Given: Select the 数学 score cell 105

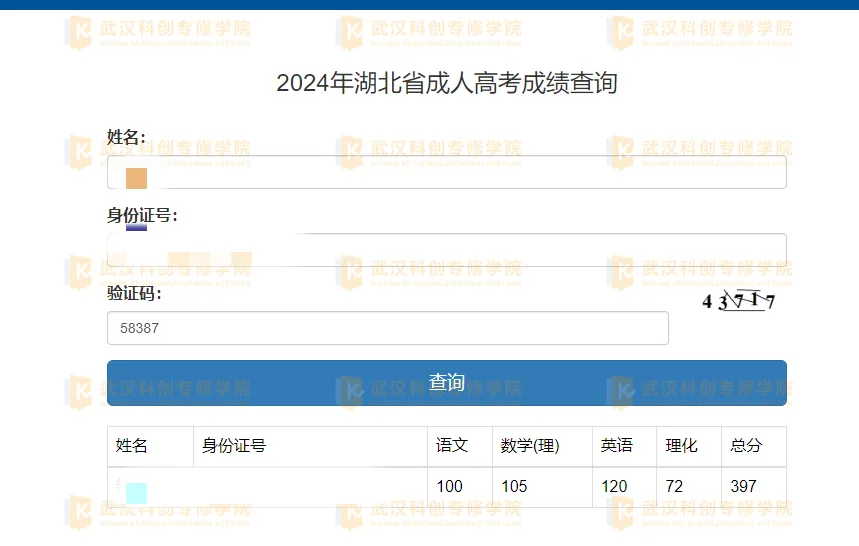Looking at the screenshot, I should [x=514, y=487].
